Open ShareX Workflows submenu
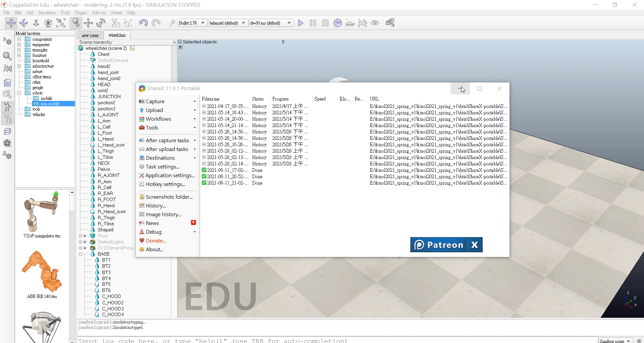Viewport: 644px width, 343px height. tap(167, 119)
